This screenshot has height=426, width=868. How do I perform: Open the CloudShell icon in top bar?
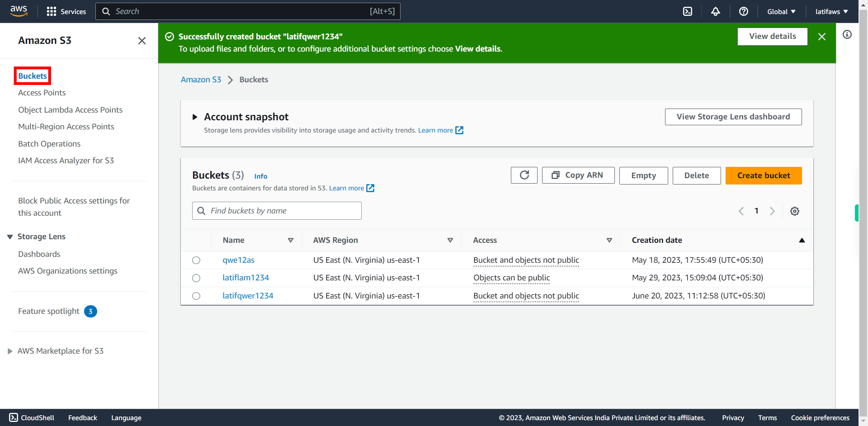point(688,11)
